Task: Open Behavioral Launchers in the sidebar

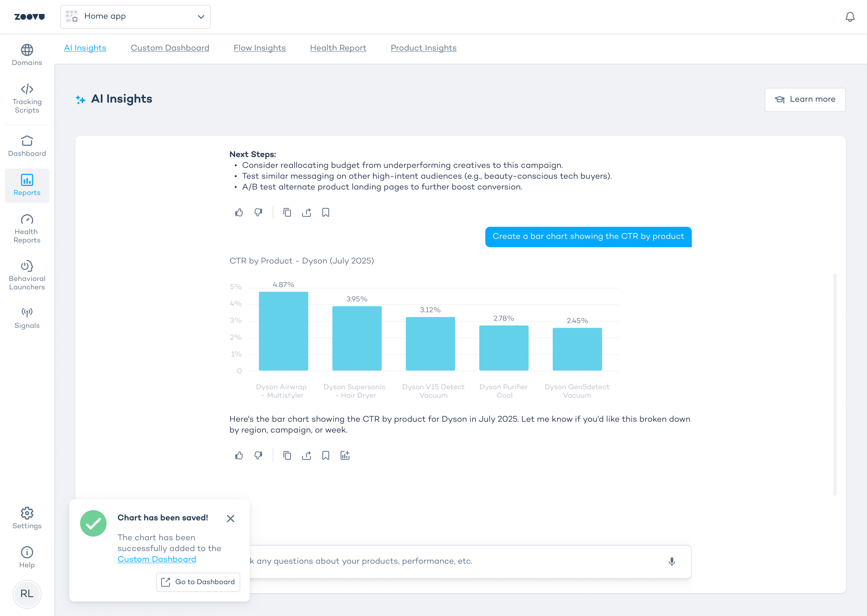Action: [x=27, y=275]
